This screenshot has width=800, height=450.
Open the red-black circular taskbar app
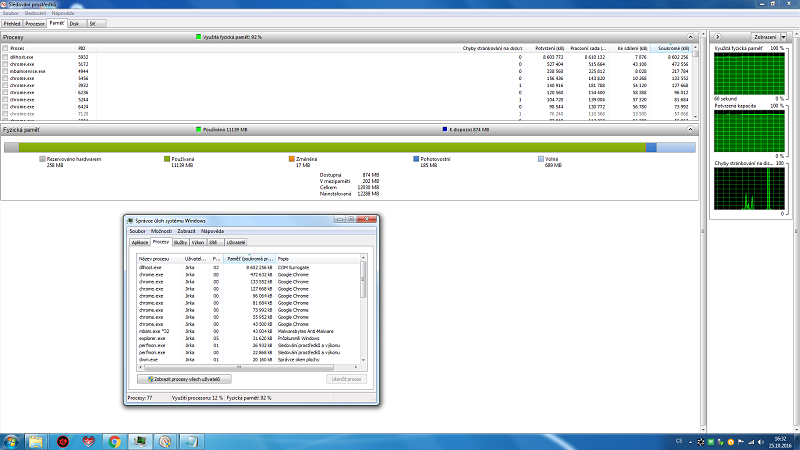point(63,441)
